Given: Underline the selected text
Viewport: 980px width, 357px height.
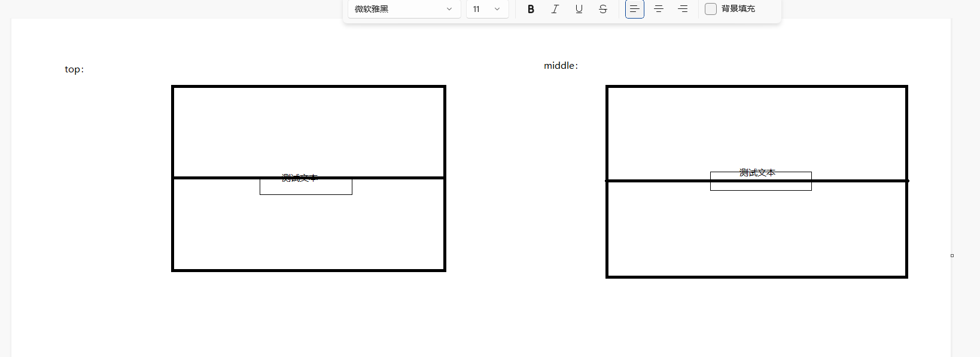Looking at the screenshot, I should [x=579, y=9].
